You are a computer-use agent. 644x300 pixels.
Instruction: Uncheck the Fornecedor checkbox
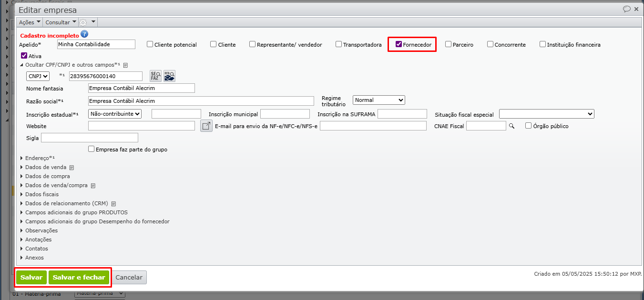pos(399,44)
